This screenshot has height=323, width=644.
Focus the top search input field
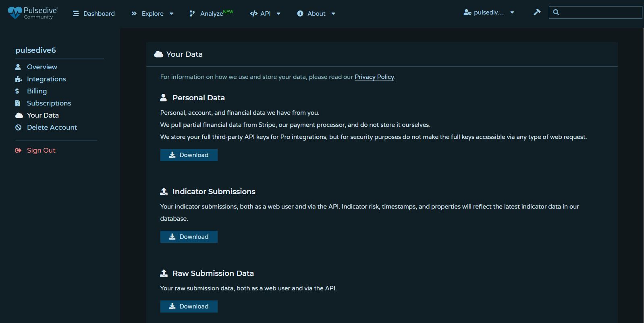(x=596, y=12)
